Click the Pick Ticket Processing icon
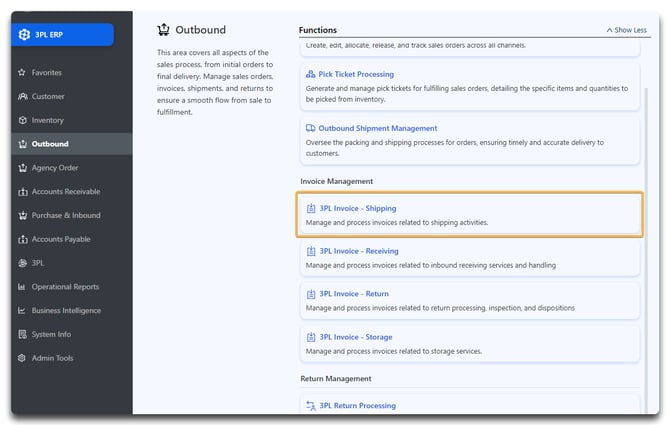 pyautogui.click(x=311, y=74)
